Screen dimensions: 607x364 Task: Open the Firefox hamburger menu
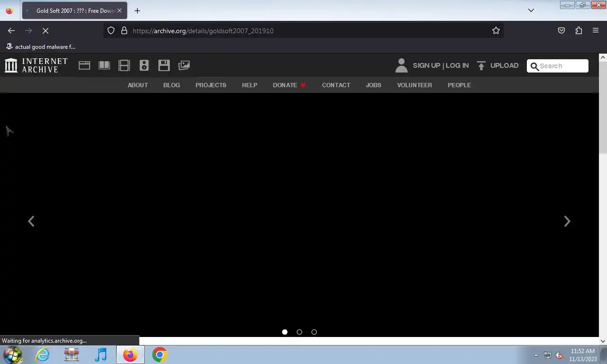pyautogui.click(x=596, y=31)
